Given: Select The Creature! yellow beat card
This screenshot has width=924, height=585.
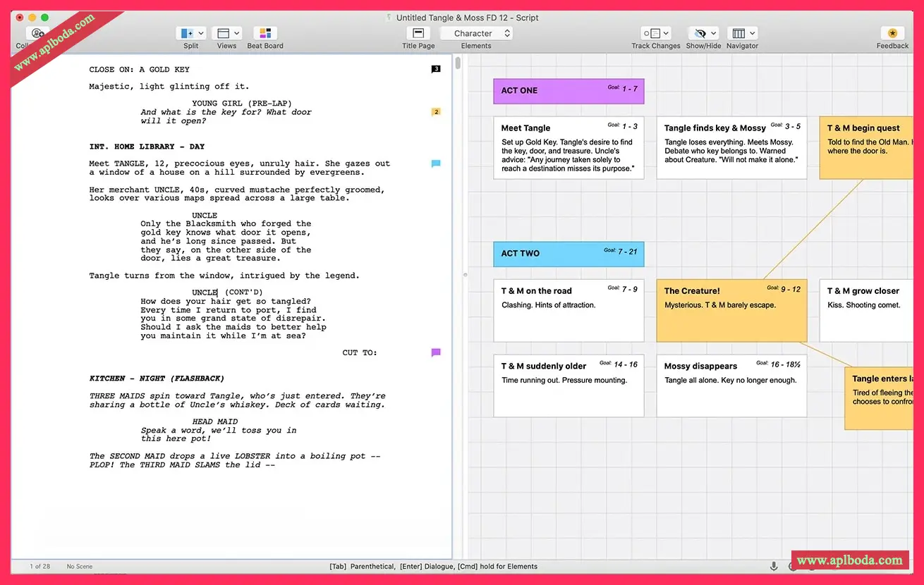Looking at the screenshot, I should point(731,311).
